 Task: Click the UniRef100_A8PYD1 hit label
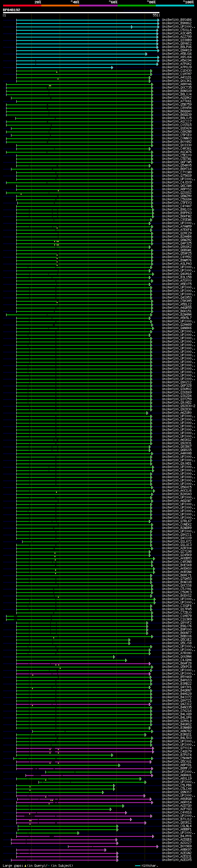click(177, 765)
